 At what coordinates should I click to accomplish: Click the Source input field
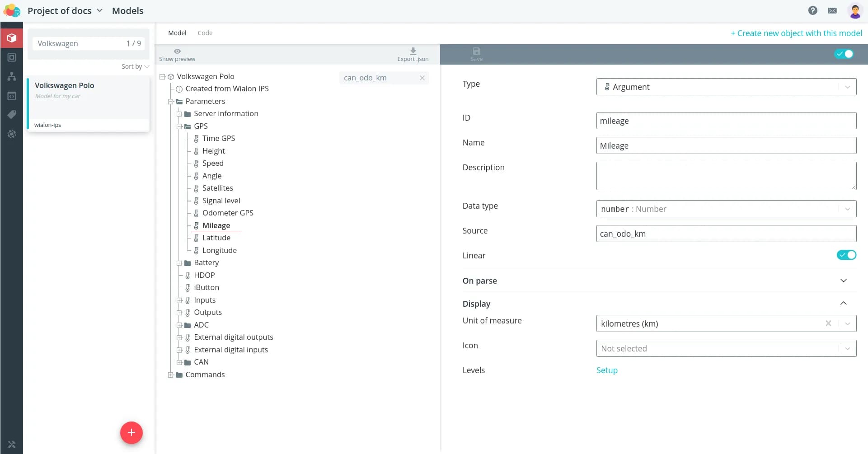(x=726, y=234)
